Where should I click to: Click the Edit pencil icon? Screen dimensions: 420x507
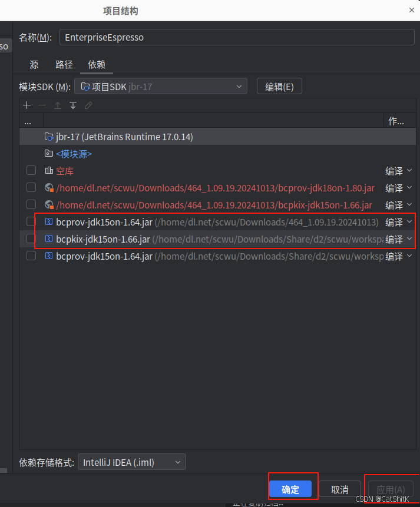coord(88,105)
